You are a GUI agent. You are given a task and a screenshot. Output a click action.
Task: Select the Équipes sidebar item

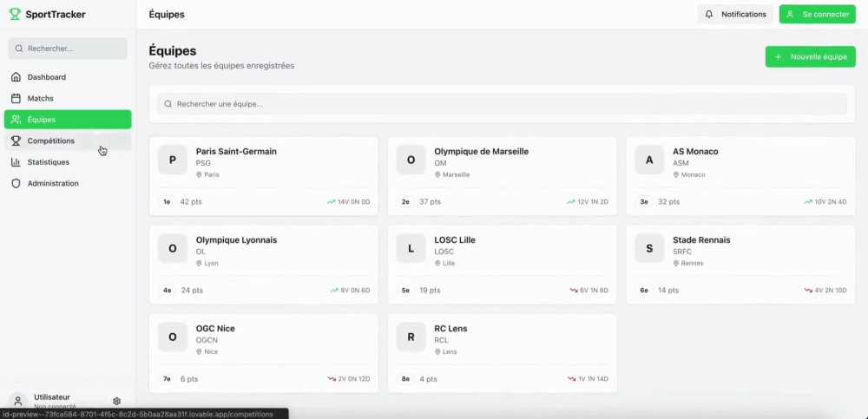(68, 119)
